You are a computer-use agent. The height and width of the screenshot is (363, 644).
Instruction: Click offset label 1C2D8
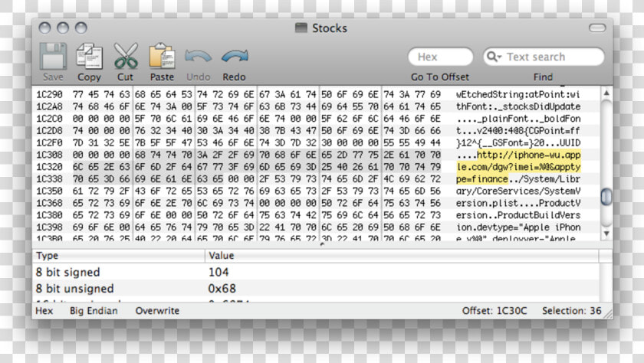click(x=49, y=131)
